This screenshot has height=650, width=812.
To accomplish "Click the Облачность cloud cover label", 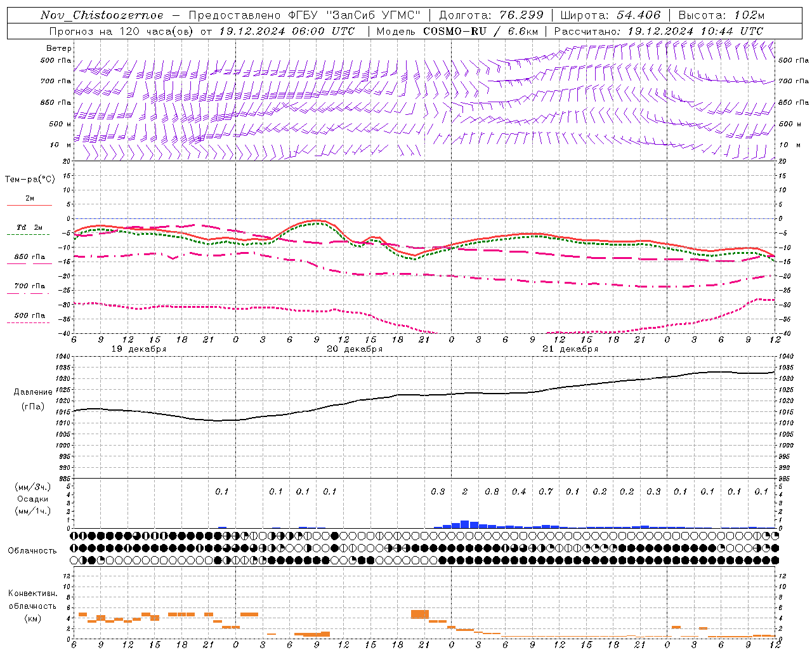I will coord(32,551).
